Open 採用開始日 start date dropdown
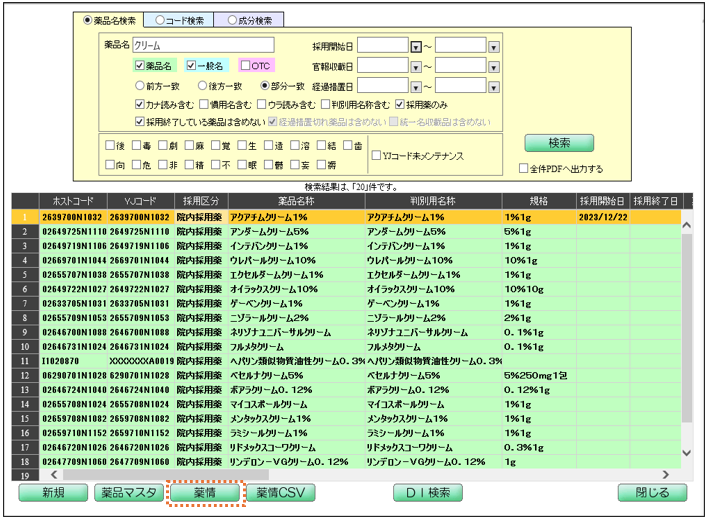The height and width of the screenshot is (519, 707). click(416, 46)
